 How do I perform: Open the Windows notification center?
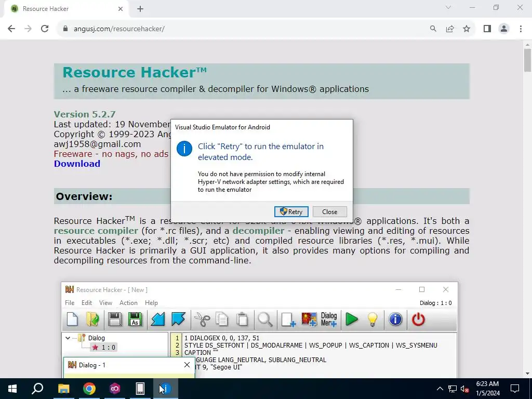pos(515,389)
